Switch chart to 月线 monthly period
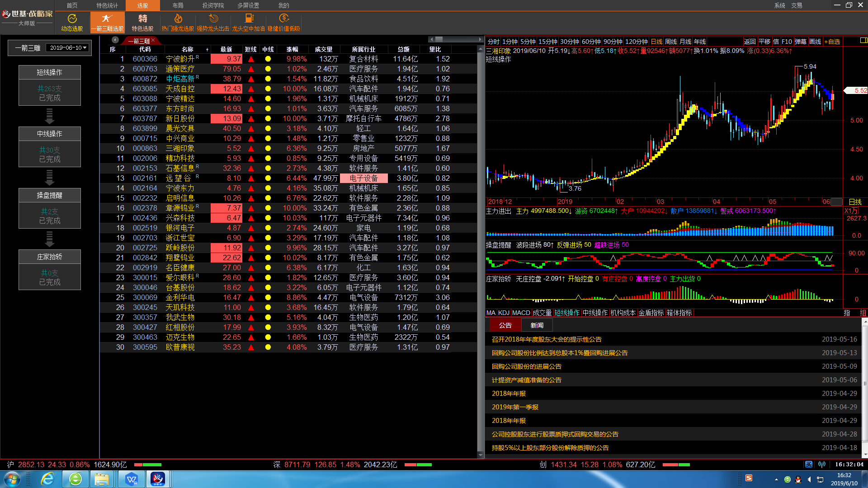868x488 pixels. coord(685,42)
